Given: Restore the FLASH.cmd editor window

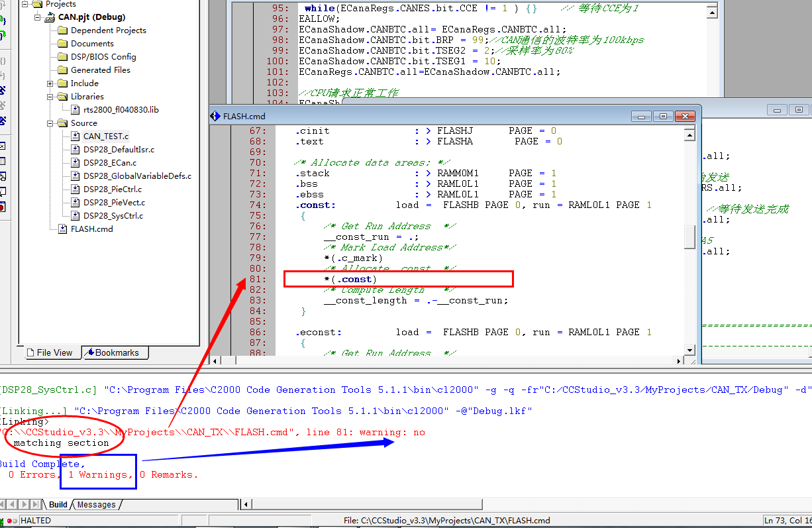Looking at the screenshot, I should pos(663,116).
